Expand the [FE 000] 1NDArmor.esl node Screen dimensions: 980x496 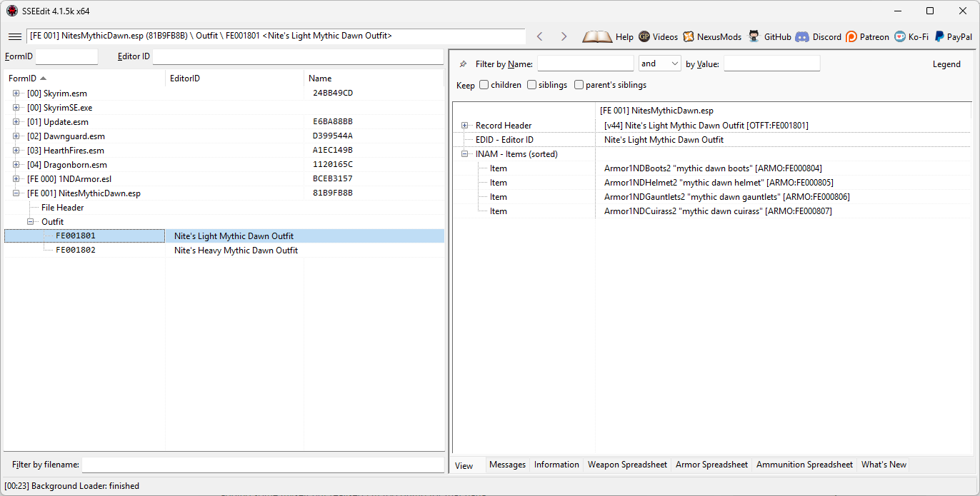coord(16,179)
